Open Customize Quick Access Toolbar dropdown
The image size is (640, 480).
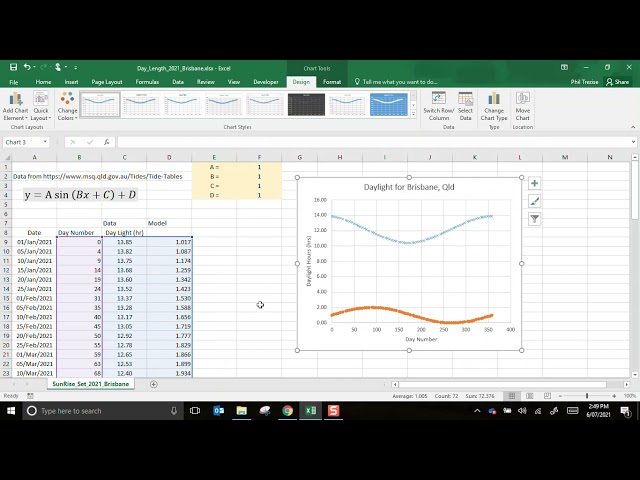click(76, 67)
